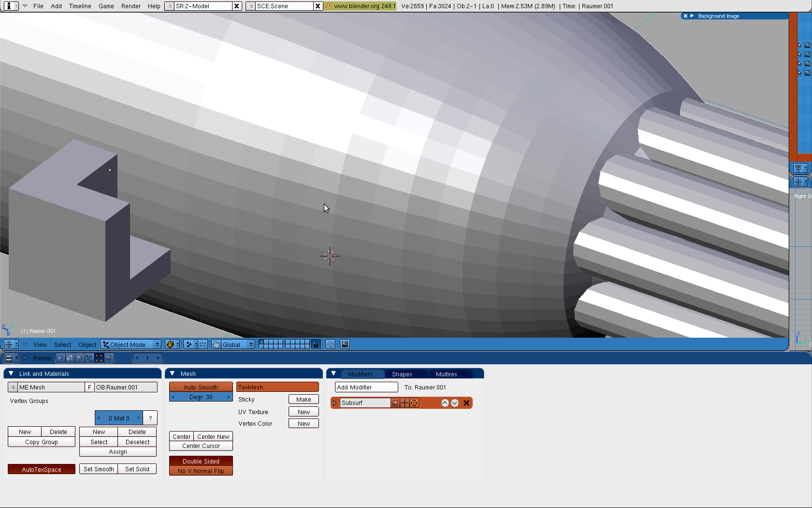Adjust the Degr: 30 slider

point(201,397)
